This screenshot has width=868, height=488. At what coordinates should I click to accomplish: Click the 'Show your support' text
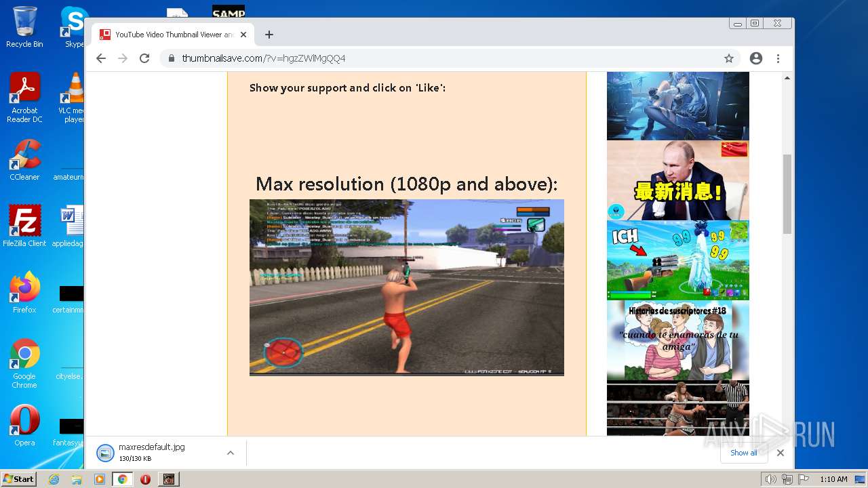coord(347,87)
